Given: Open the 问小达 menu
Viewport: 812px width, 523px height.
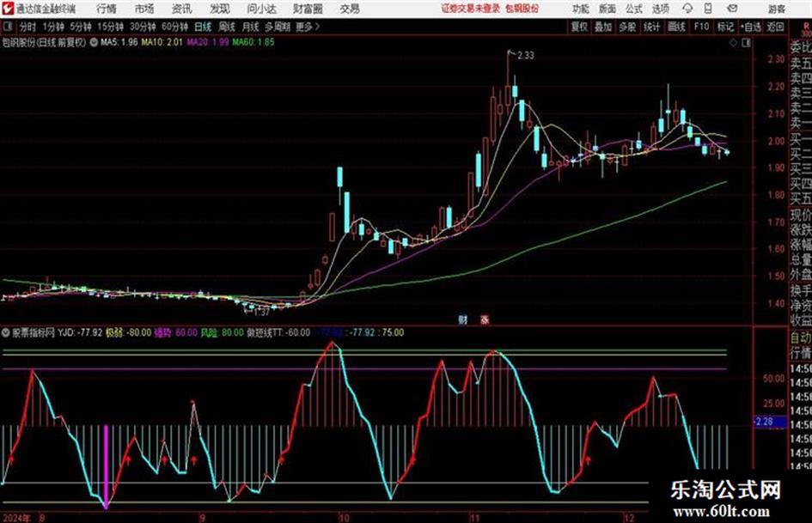Looking at the screenshot, I should [x=261, y=9].
